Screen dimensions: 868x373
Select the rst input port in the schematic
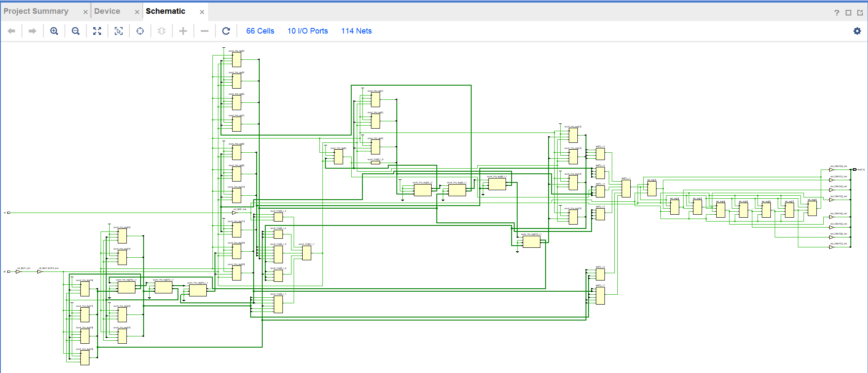(x=8, y=213)
